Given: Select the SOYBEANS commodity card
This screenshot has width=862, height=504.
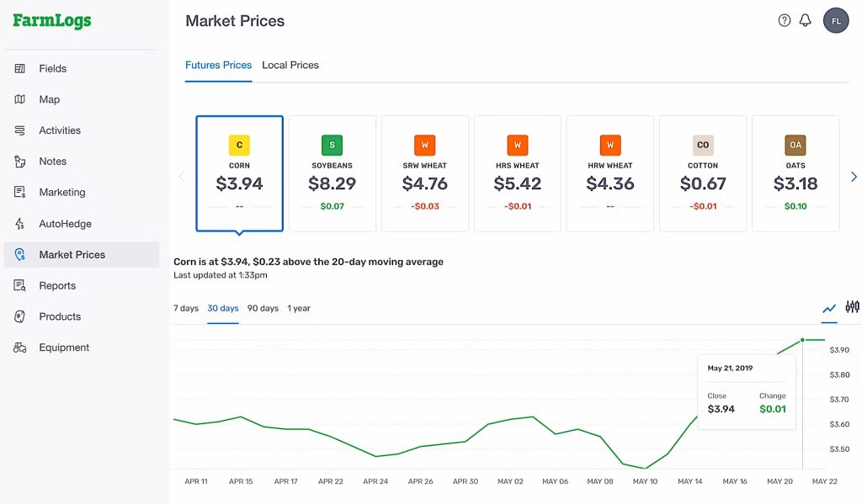Looking at the screenshot, I should click(332, 172).
